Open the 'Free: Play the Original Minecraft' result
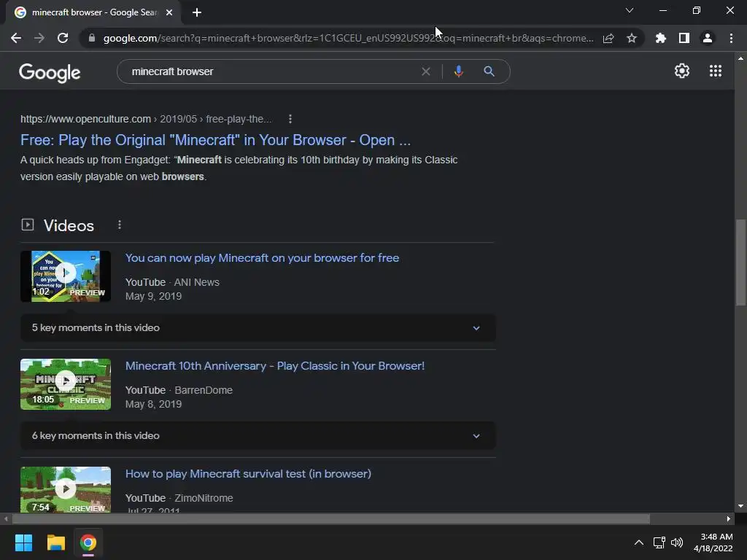747x560 pixels. (215, 140)
